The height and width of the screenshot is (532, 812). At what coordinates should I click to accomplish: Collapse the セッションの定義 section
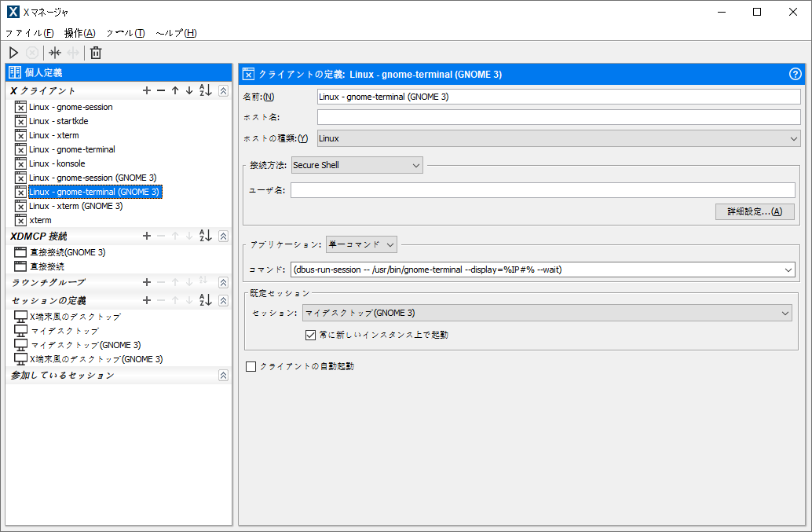tap(223, 300)
